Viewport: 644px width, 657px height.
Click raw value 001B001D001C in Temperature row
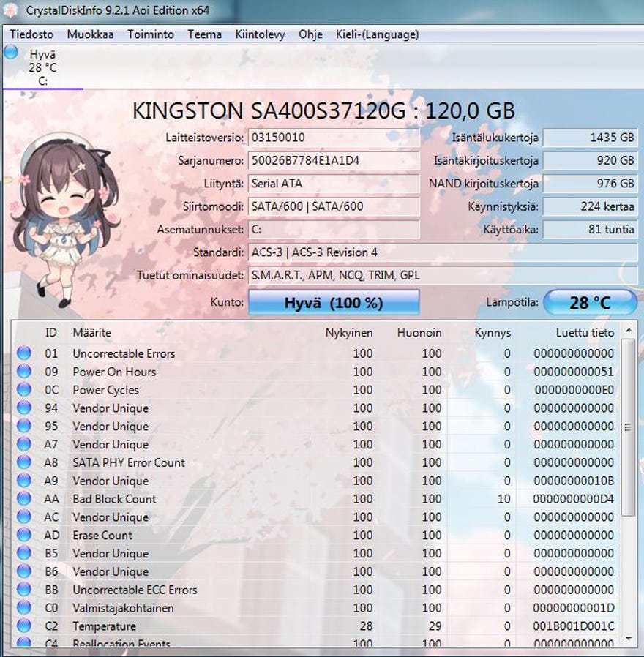pos(573,626)
